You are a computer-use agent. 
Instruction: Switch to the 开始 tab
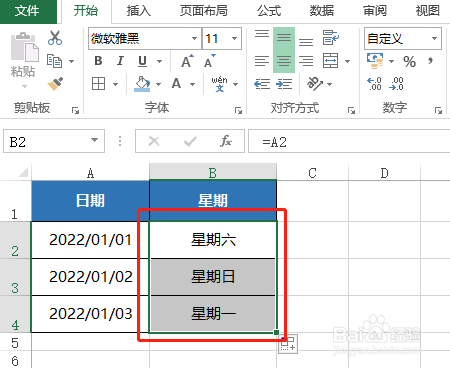86,11
